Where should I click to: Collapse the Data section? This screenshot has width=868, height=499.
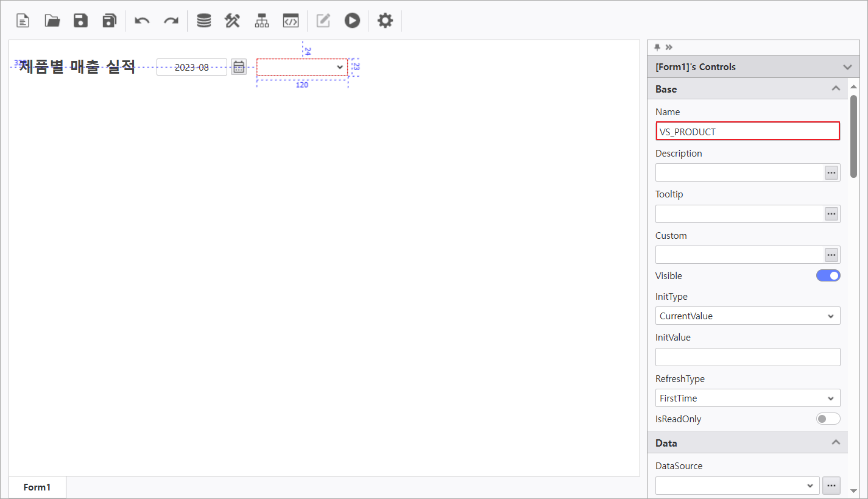836,443
